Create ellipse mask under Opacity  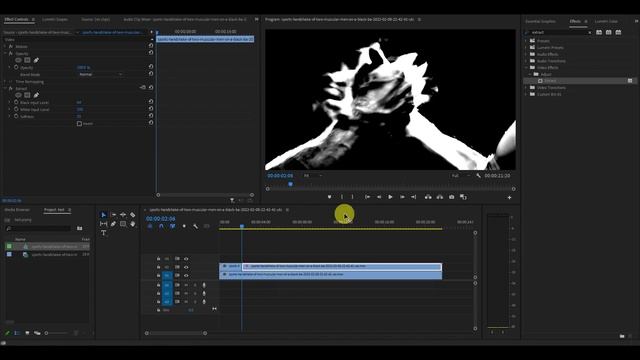coord(18,60)
